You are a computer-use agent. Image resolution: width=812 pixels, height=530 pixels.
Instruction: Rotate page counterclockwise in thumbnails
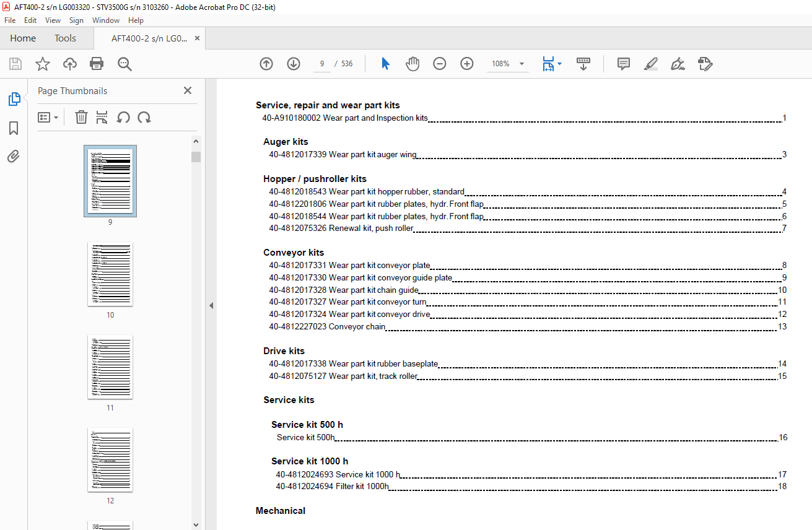point(123,117)
